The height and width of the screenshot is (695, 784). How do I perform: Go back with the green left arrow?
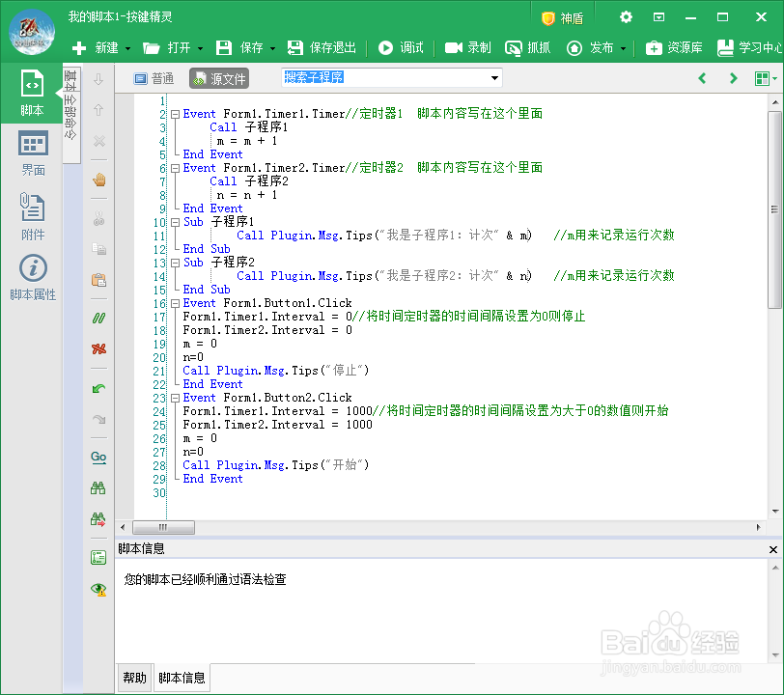pyautogui.click(x=702, y=78)
